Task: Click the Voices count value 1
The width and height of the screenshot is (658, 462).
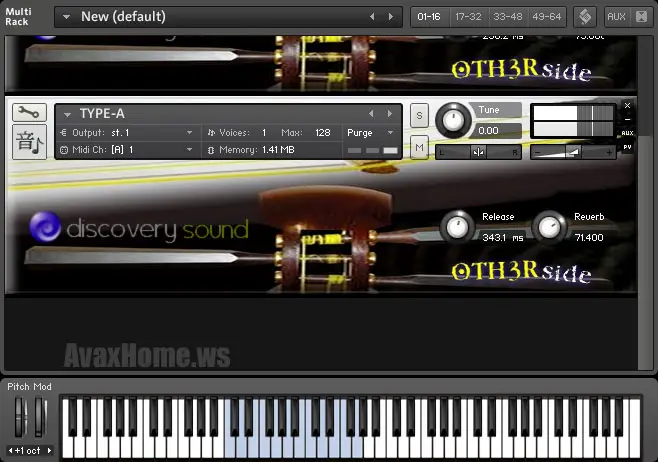Action: 264,133
